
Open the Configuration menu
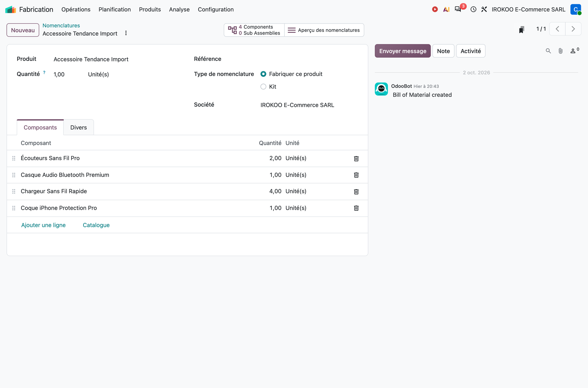216,9
